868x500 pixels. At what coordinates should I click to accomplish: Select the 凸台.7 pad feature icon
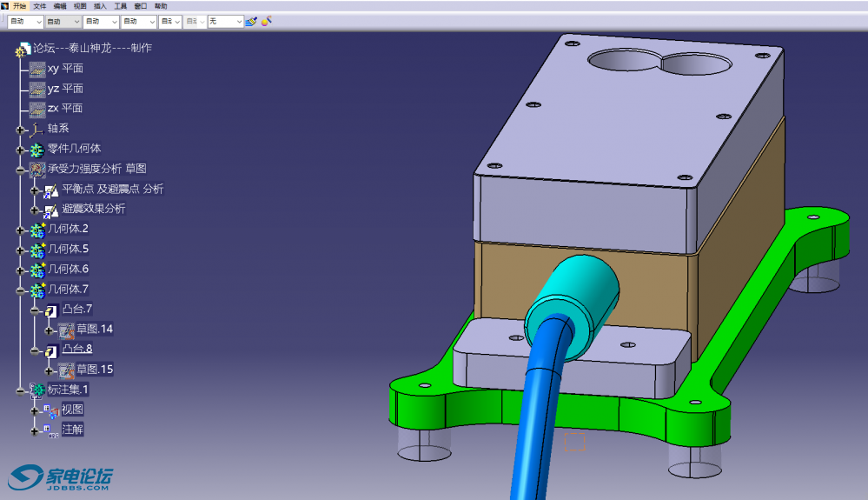[51, 310]
